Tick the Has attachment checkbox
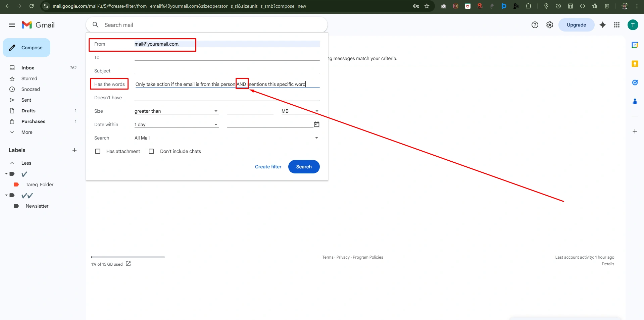This screenshot has height=320, width=644. pyautogui.click(x=98, y=151)
